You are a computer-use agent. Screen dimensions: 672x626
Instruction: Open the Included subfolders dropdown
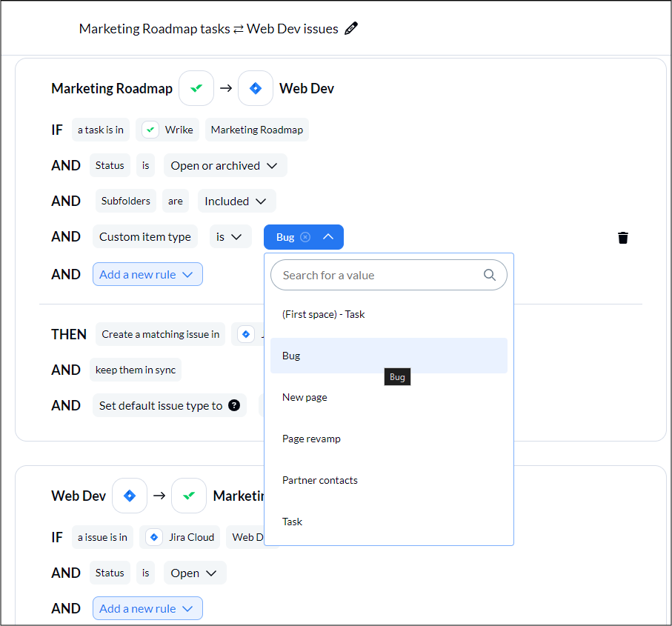coord(236,201)
